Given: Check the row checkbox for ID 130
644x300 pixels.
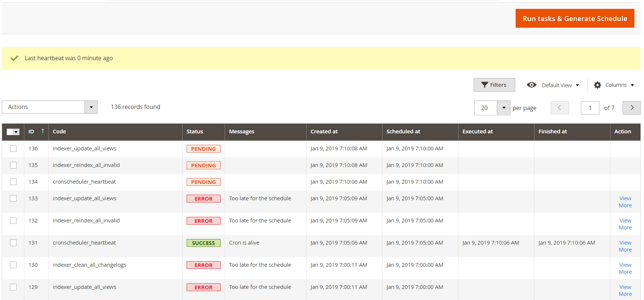Looking at the screenshot, I should click(x=13, y=265).
